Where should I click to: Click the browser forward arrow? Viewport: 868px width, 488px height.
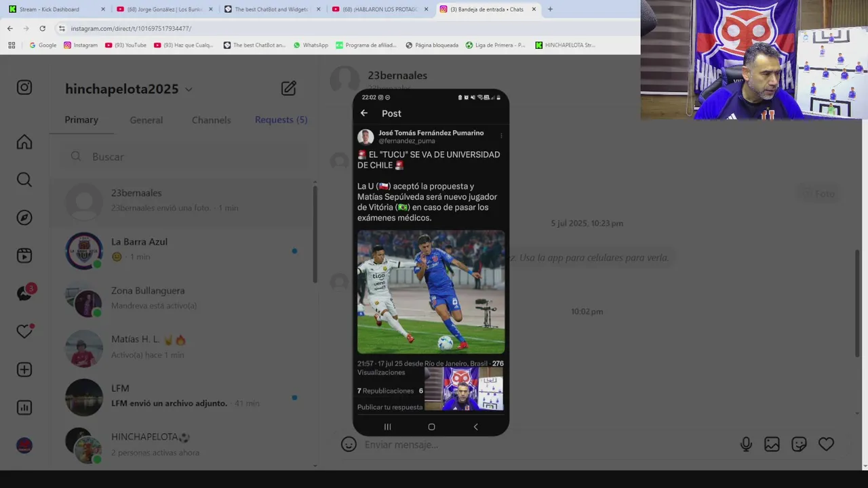(26, 28)
